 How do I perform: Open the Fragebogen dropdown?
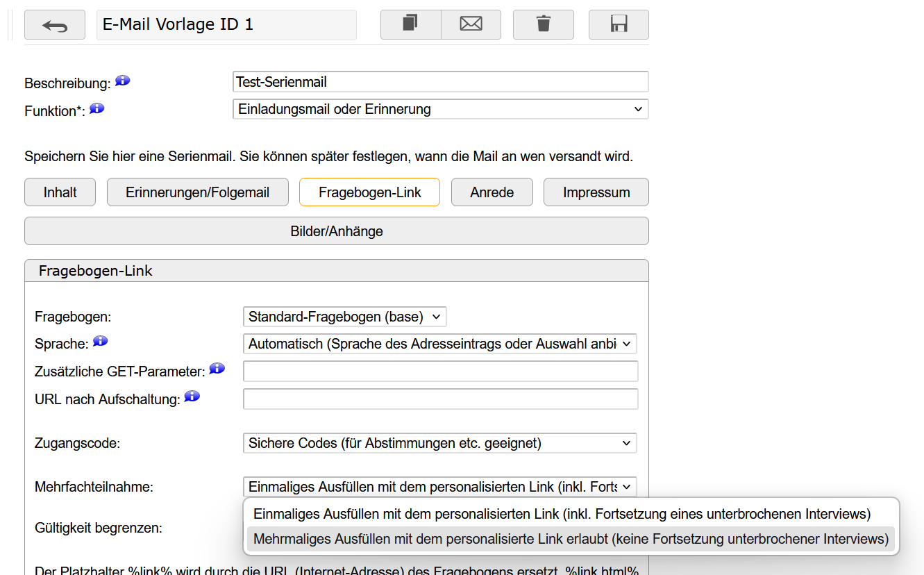[344, 316]
